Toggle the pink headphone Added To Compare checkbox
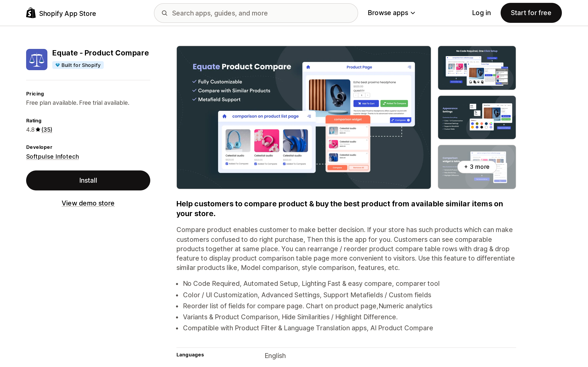 256,164
